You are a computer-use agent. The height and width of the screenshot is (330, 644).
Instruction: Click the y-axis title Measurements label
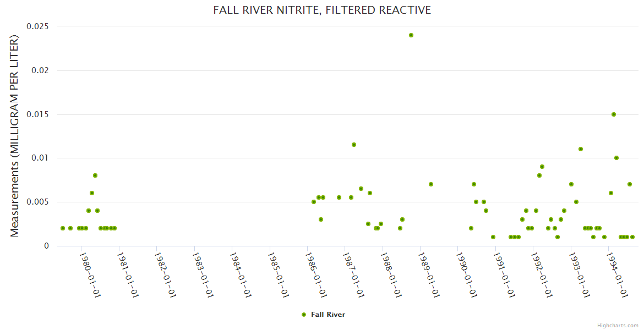(x=15, y=136)
